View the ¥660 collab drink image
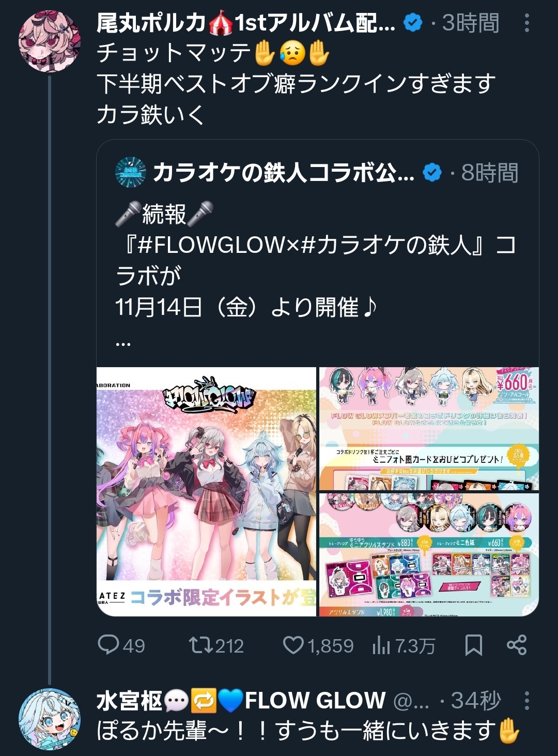This screenshot has width=558, height=756. tap(429, 429)
